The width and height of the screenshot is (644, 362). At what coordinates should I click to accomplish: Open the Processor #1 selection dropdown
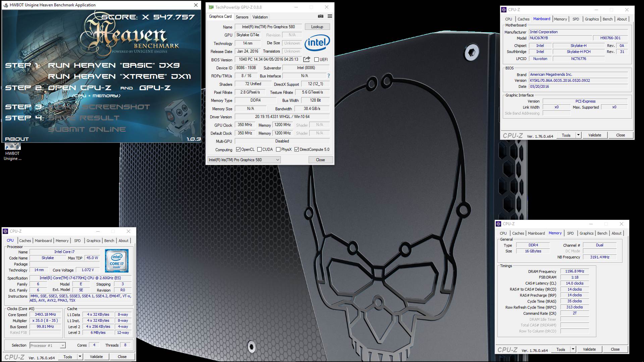click(x=47, y=345)
